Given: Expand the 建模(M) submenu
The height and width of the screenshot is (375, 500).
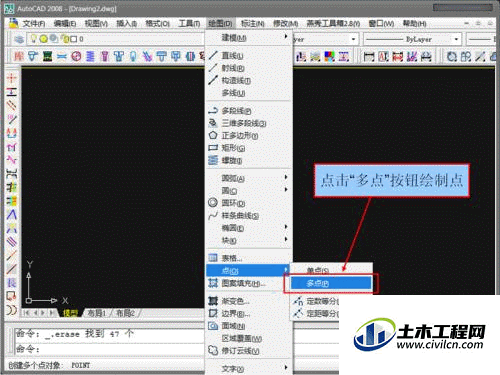Looking at the screenshot, I should click(248, 38).
